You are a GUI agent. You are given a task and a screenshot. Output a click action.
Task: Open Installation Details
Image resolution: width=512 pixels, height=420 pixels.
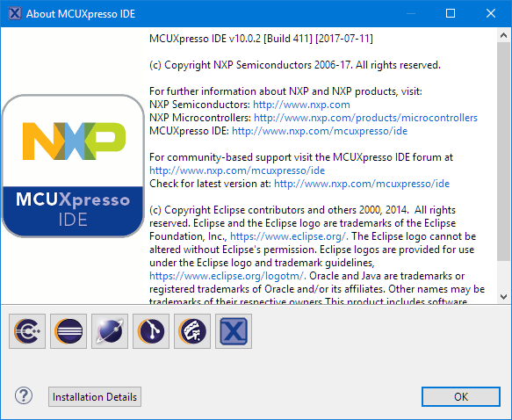[95, 397]
